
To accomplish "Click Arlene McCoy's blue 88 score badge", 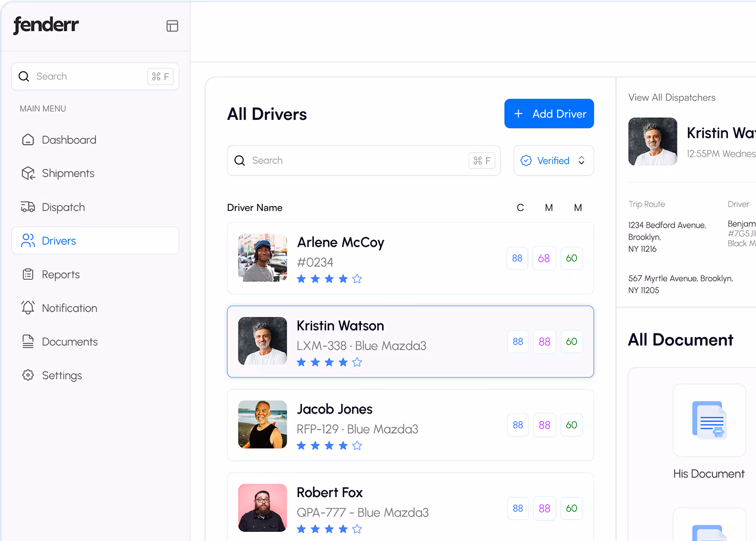I will pyautogui.click(x=518, y=258).
